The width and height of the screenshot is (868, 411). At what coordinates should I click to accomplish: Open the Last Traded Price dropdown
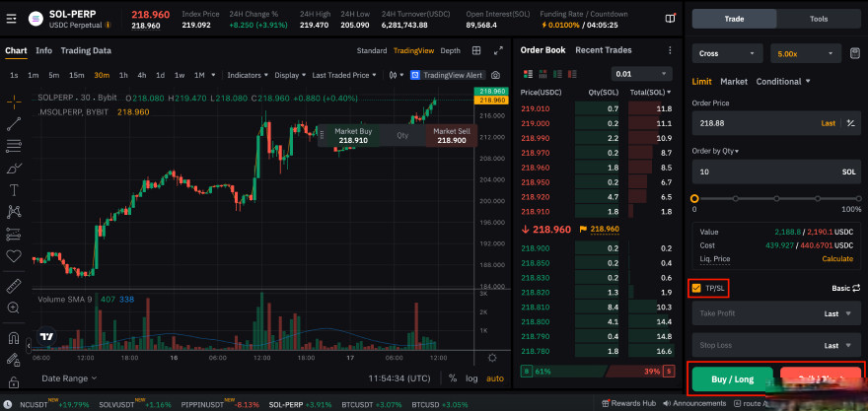click(344, 75)
